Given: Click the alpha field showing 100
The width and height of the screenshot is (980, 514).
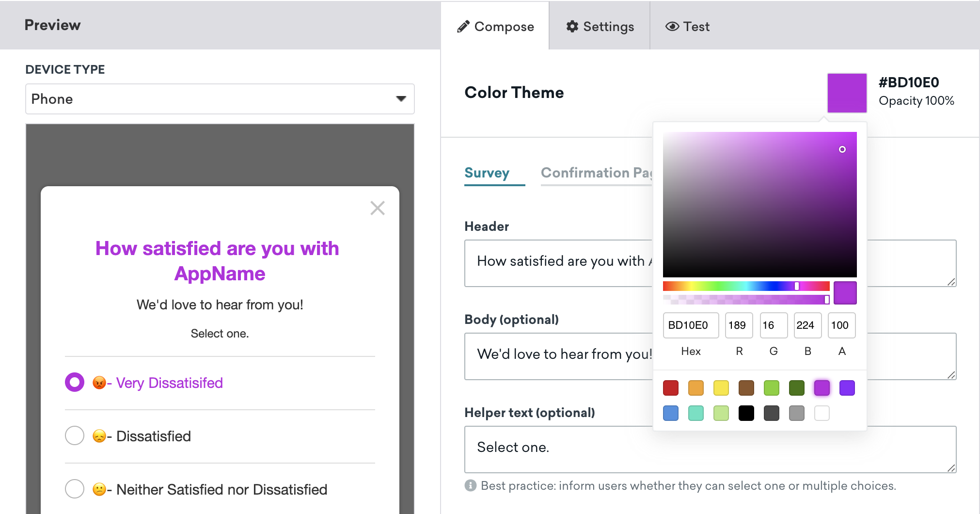Looking at the screenshot, I should (842, 325).
